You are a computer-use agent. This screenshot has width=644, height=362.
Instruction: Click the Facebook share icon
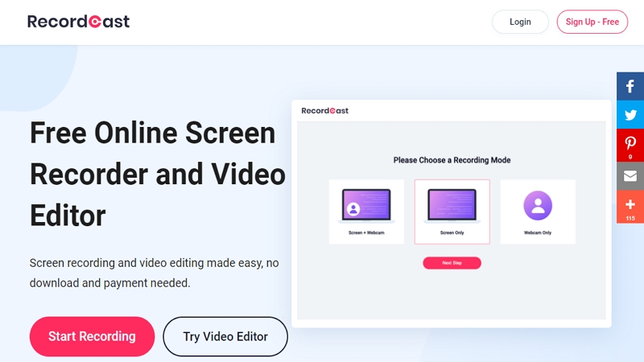(x=630, y=86)
